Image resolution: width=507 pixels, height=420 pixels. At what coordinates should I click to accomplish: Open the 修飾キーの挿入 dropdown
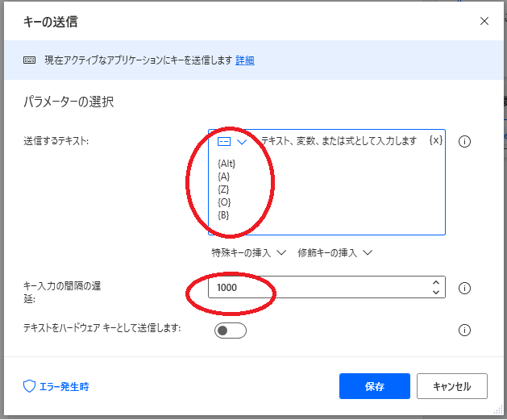[x=335, y=252]
